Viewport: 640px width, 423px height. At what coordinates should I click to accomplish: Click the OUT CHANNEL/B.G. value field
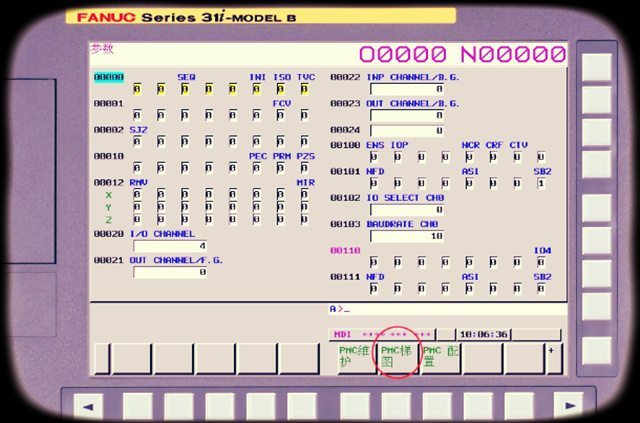point(407,116)
